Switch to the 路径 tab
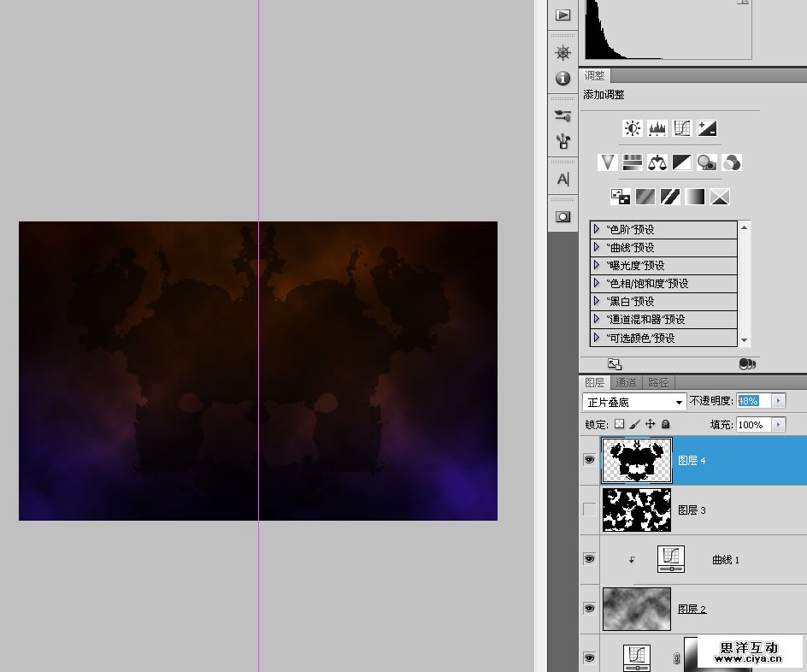This screenshot has width=807, height=672. (x=658, y=382)
